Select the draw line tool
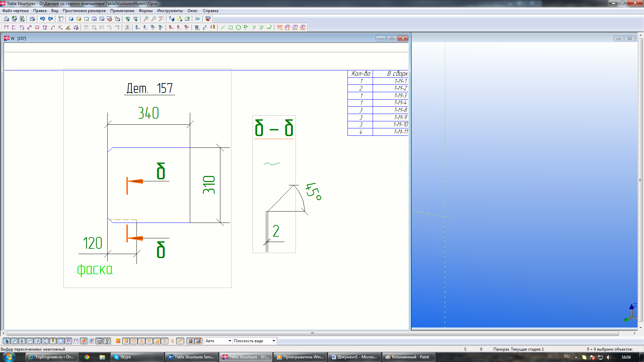This screenshot has height=362, width=644. pyautogui.click(x=223, y=27)
